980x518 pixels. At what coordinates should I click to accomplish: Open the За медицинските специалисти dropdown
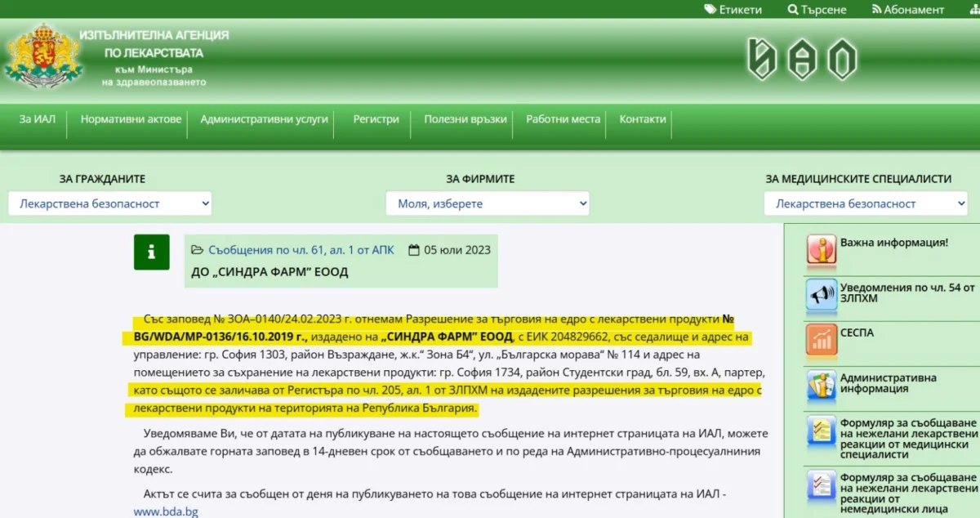click(866, 203)
